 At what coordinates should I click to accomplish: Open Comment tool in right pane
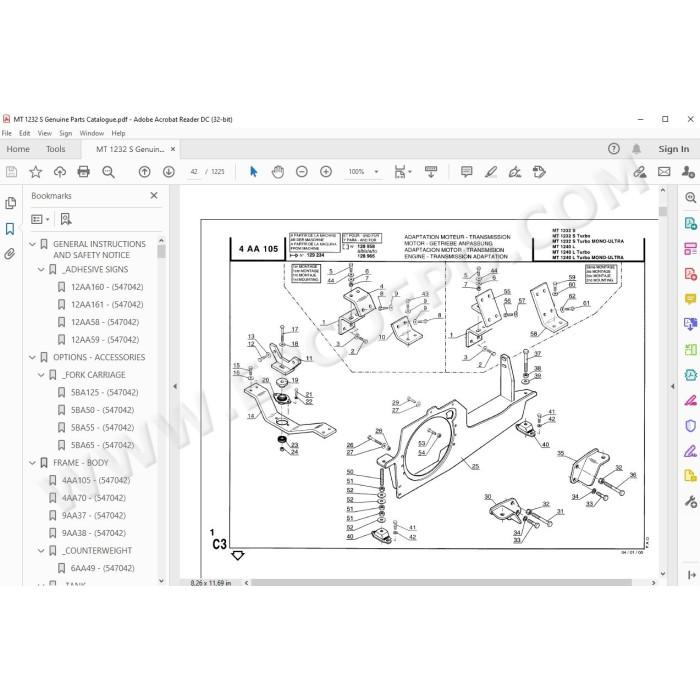(x=690, y=299)
